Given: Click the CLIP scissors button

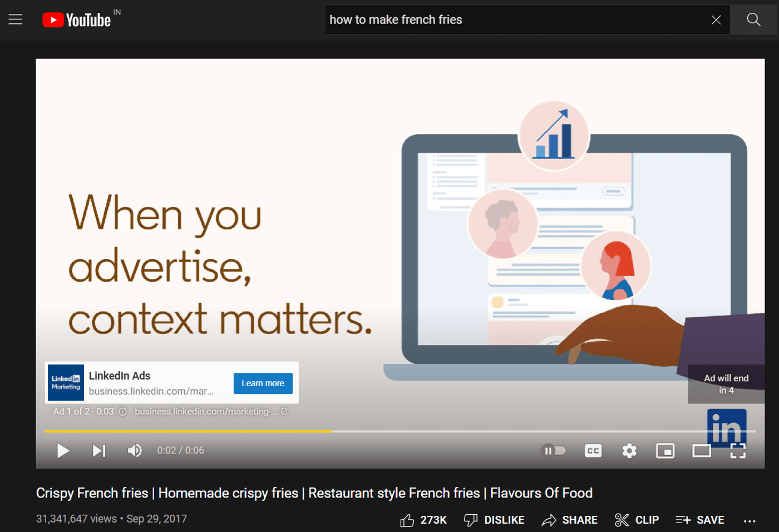Looking at the screenshot, I should click(x=637, y=520).
